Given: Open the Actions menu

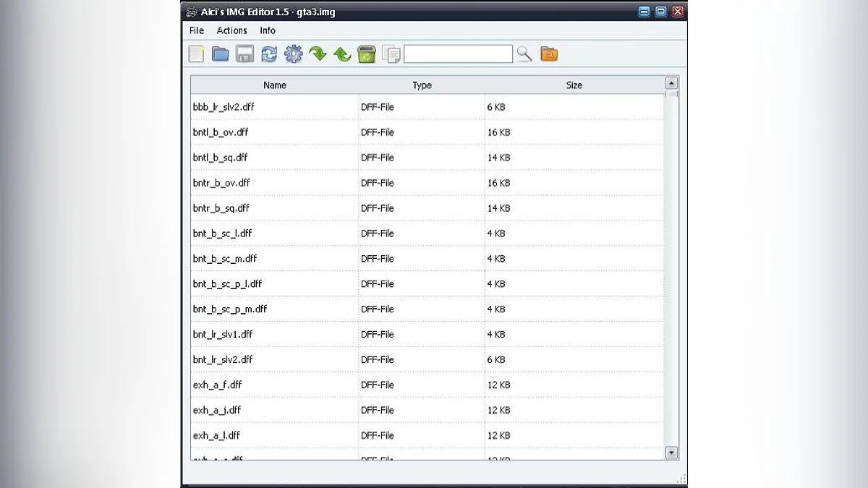Looking at the screenshot, I should pos(231,30).
